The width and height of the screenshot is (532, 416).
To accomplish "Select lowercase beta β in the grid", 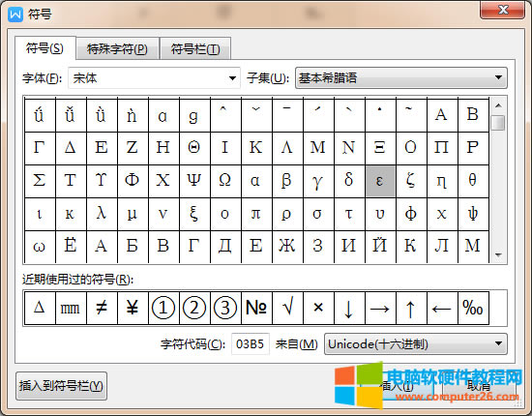I will click(287, 181).
